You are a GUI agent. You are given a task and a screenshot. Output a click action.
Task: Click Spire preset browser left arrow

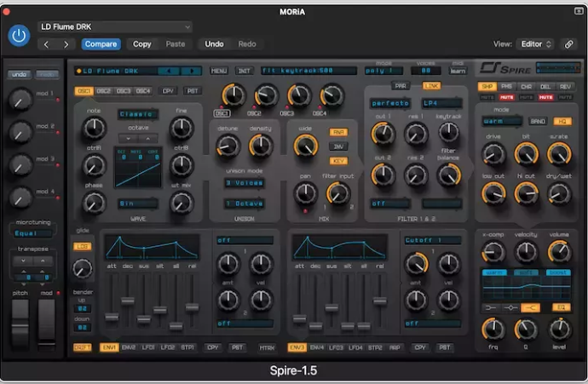(169, 71)
